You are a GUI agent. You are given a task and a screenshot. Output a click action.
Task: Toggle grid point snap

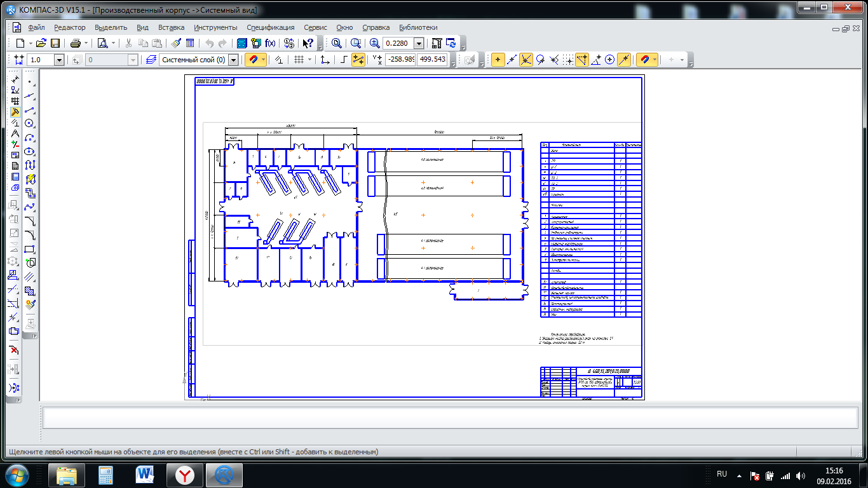click(x=568, y=60)
